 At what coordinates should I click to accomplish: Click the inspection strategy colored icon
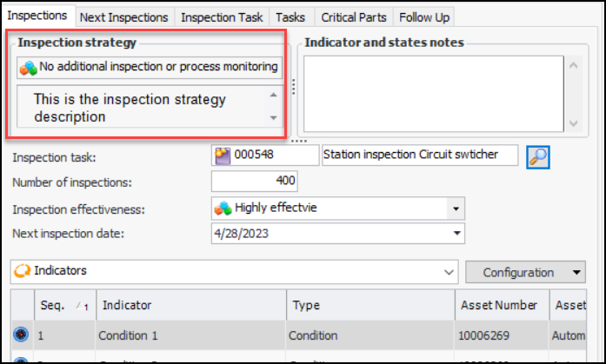[28, 68]
